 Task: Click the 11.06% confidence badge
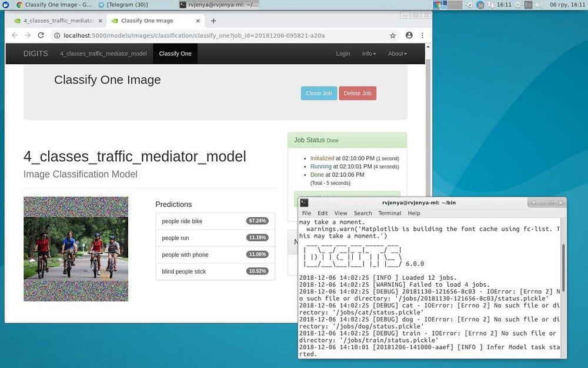coord(258,254)
